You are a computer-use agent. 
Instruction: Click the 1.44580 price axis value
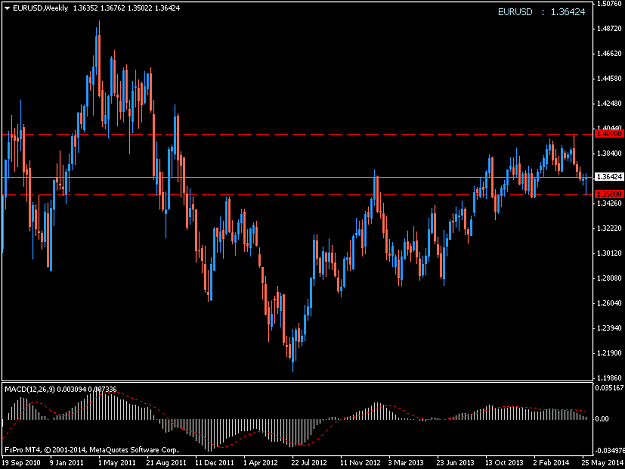(x=609, y=79)
